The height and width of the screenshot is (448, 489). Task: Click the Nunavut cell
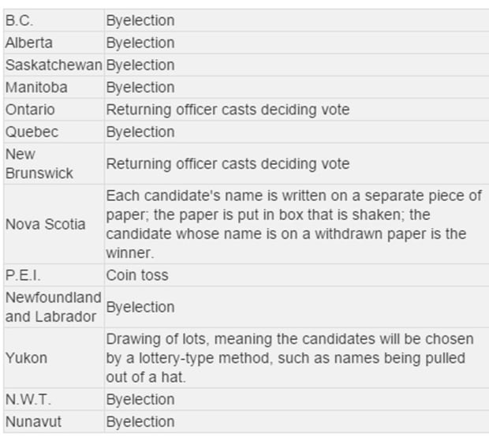(x=54, y=422)
